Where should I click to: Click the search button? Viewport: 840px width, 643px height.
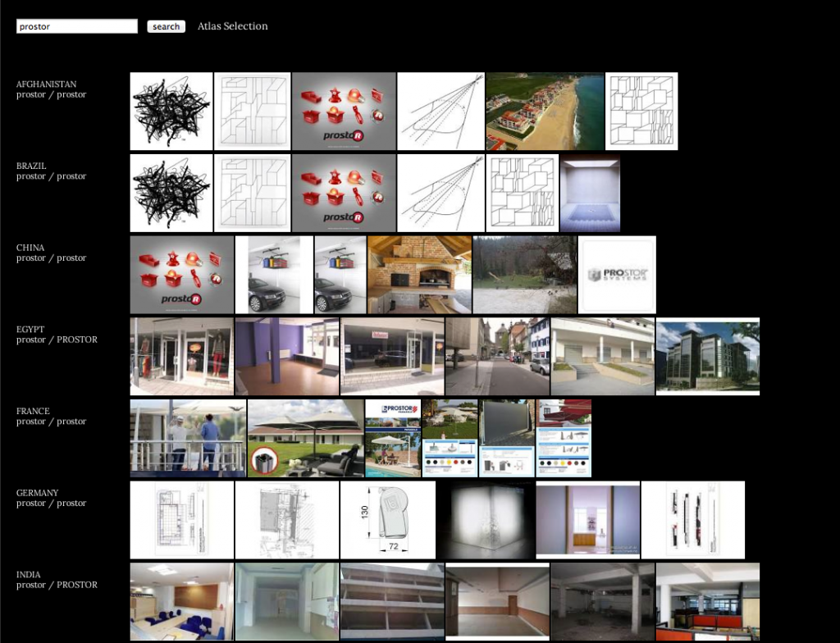[166, 26]
